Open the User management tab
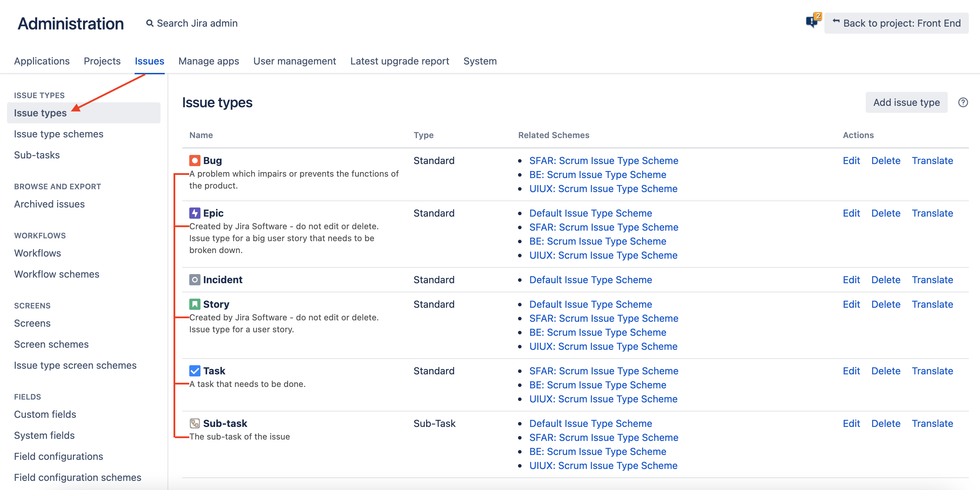Viewport: 980px width, 490px height. coord(294,61)
